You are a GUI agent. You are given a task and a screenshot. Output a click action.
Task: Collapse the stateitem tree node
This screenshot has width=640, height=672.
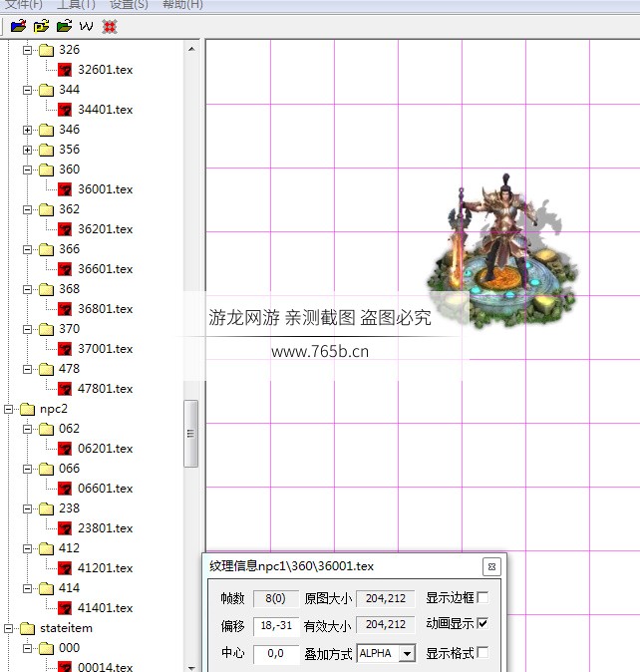[9, 628]
